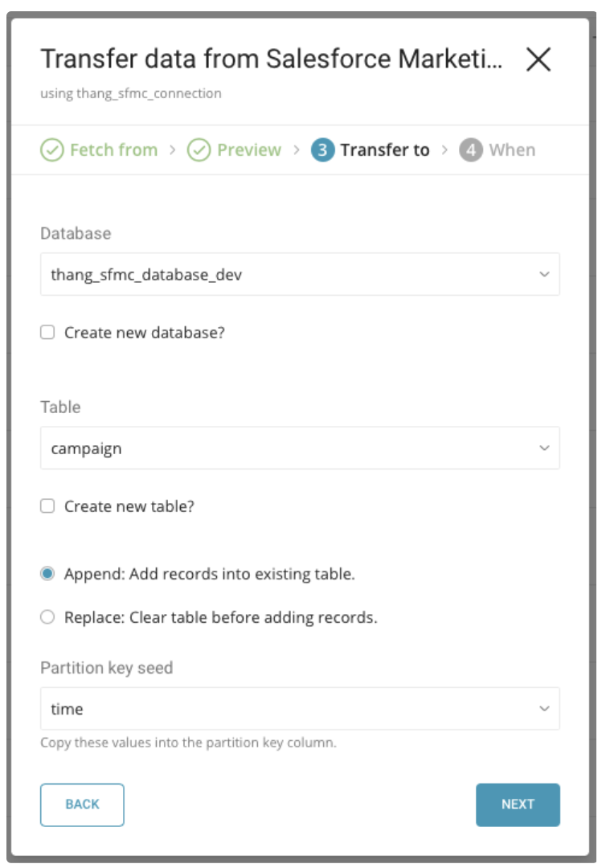Tick the Create new table checkbox

point(48,506)
